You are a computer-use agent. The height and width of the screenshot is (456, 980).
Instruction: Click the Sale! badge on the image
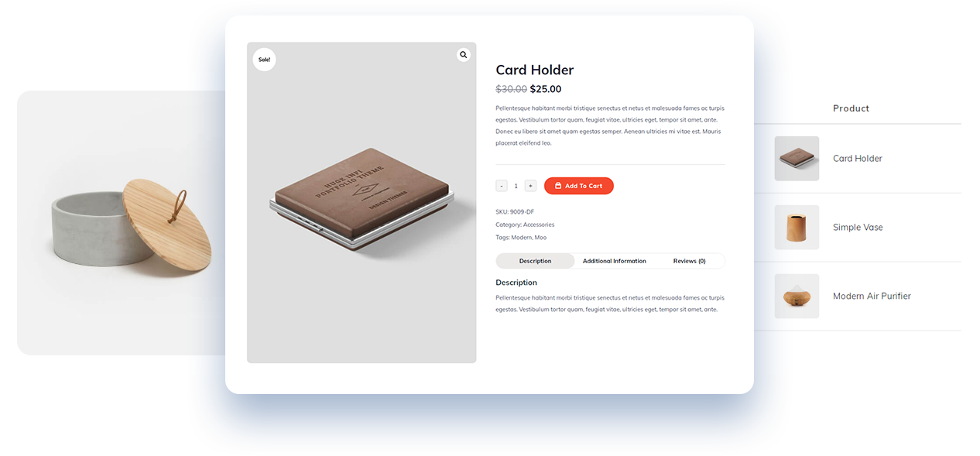(x=265, y=60)
